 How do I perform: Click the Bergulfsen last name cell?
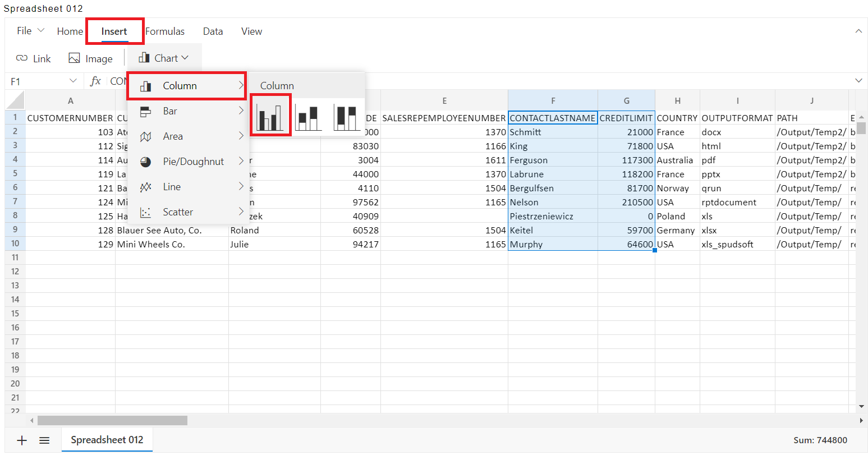pos(553,188)
